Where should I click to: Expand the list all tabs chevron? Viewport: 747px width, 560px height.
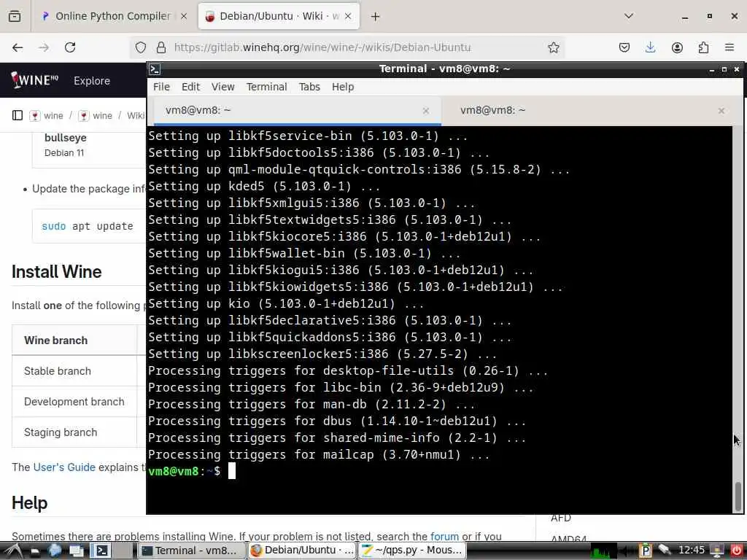(629, 16)
